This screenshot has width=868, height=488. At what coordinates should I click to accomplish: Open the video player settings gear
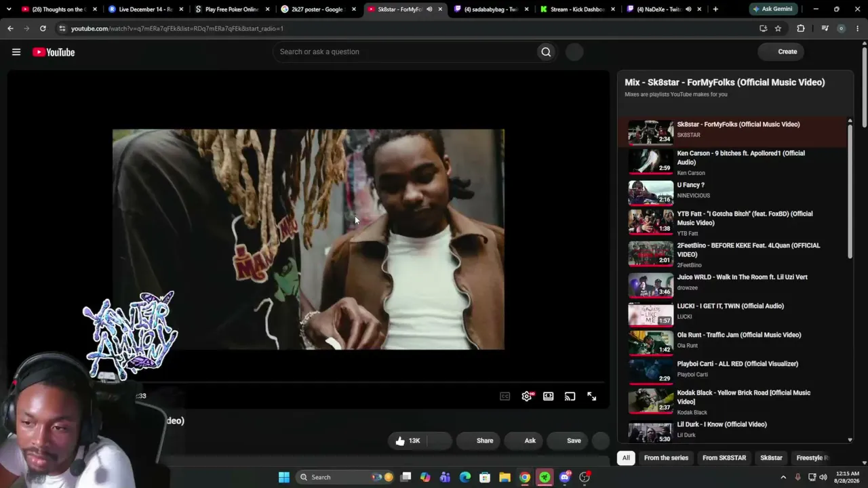pyautogui.click(x=527, y=396)
